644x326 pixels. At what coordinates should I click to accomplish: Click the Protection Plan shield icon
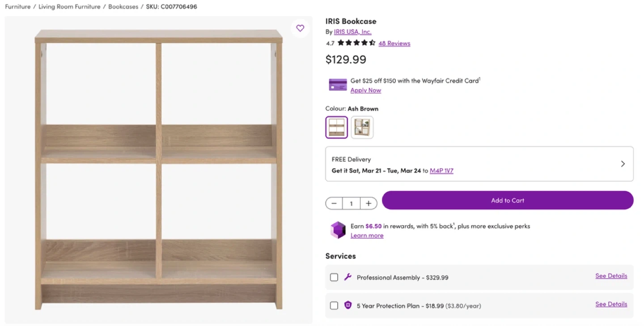click(347, 305)
